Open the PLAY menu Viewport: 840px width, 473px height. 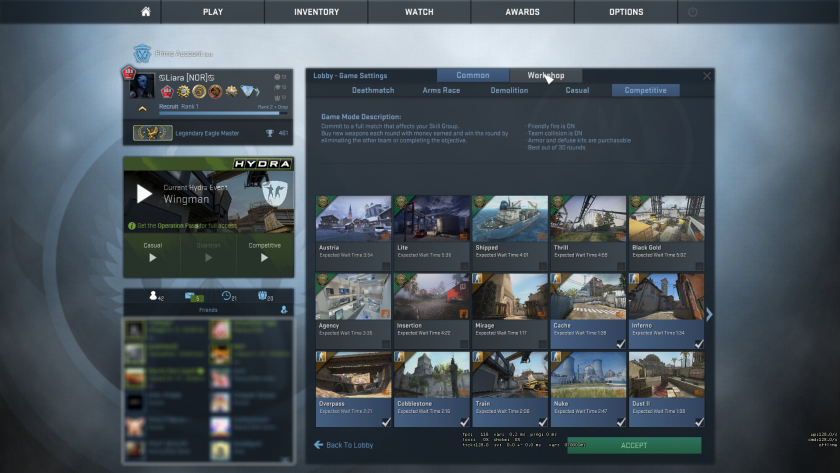[213, 12]
